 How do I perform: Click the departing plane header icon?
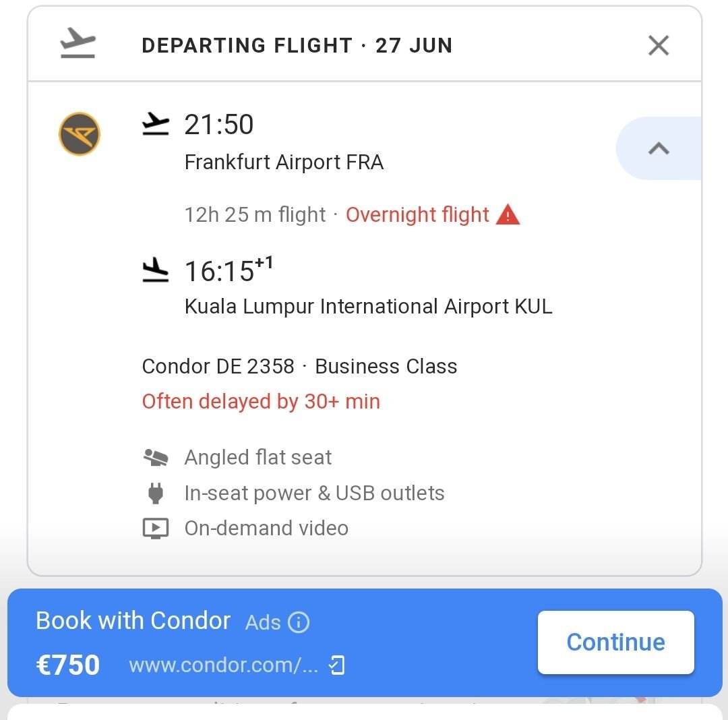click(78, 42)
